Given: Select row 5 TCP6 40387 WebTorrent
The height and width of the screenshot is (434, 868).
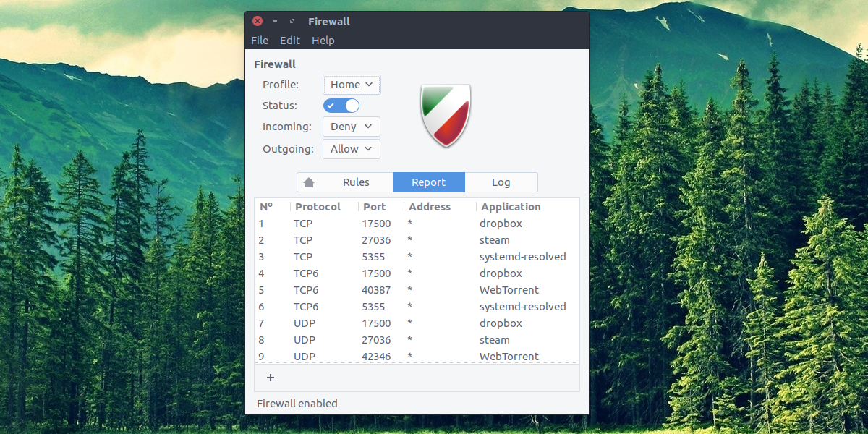Looking at the screenshot, I should pos(417,290).
